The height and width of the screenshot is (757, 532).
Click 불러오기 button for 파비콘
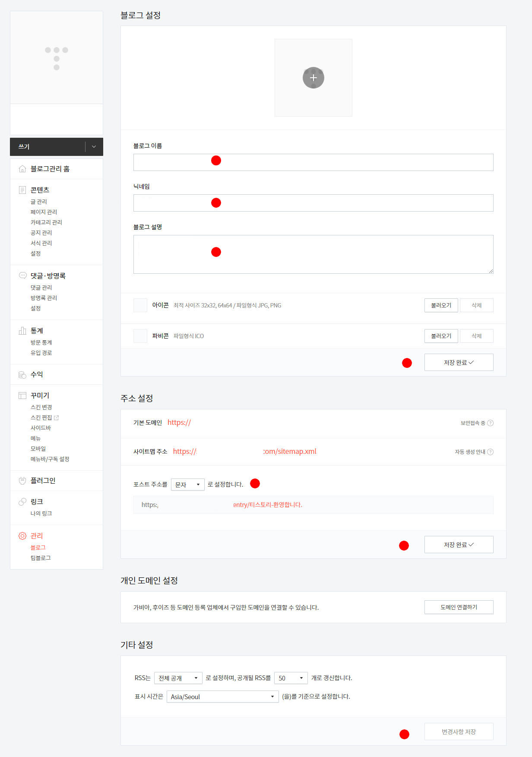[441, 336]
